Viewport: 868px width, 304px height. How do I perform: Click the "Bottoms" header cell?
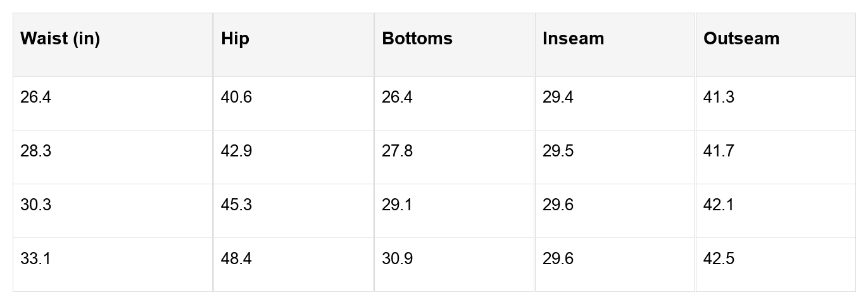(x=417, y=39)
